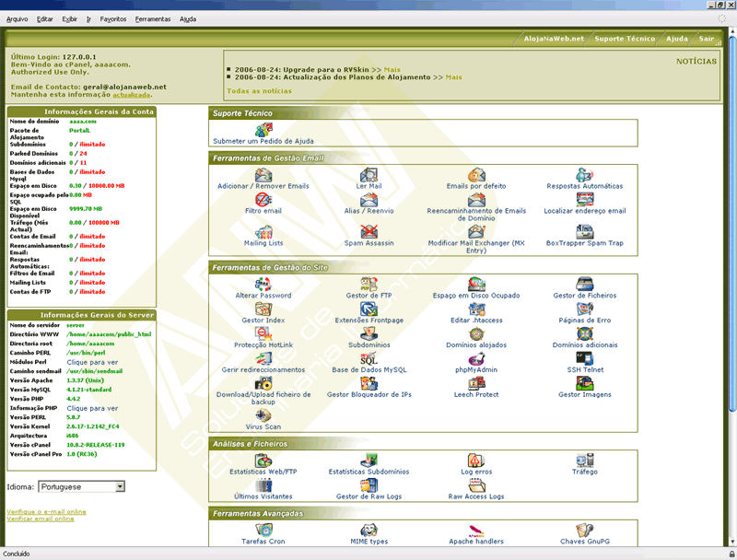The width and height of the screenshot is (737, 560).
Task: Switch to the Suporte Técnico tab
Action: (625, 39)
